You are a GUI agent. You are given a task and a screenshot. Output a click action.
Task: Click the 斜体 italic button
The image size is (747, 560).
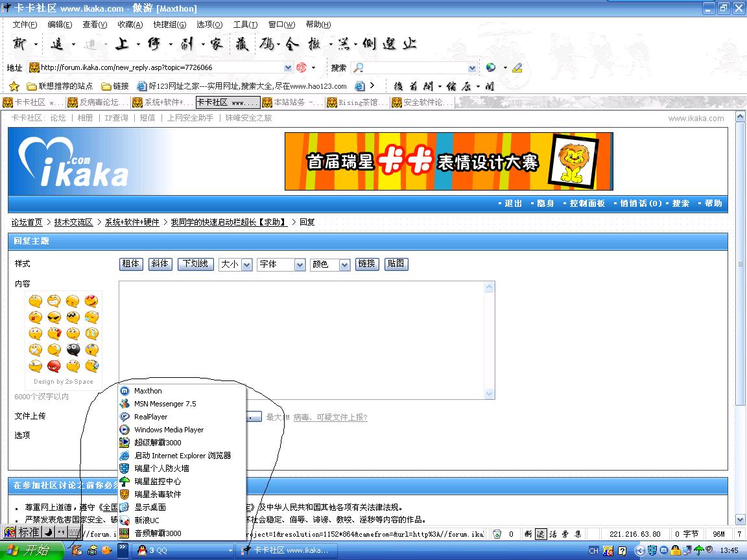click(160, 264)
